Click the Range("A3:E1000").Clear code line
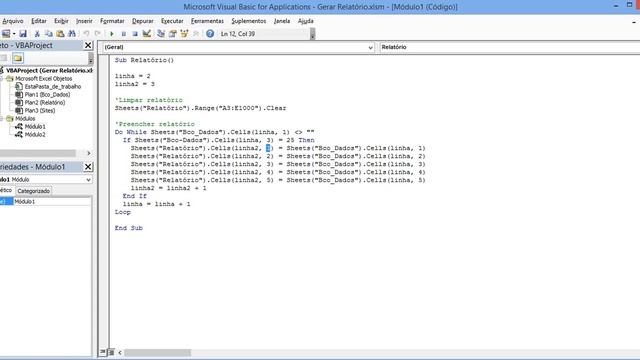This screenshot has height=360, width=640. click(x=200, y=108)
